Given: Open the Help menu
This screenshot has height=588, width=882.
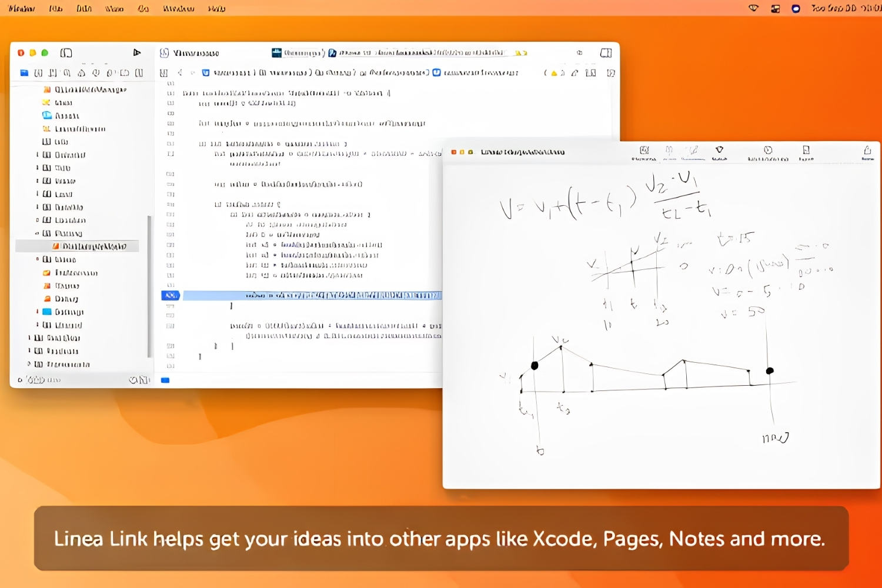Looking at the screenshot, I should tap(216, 8).
